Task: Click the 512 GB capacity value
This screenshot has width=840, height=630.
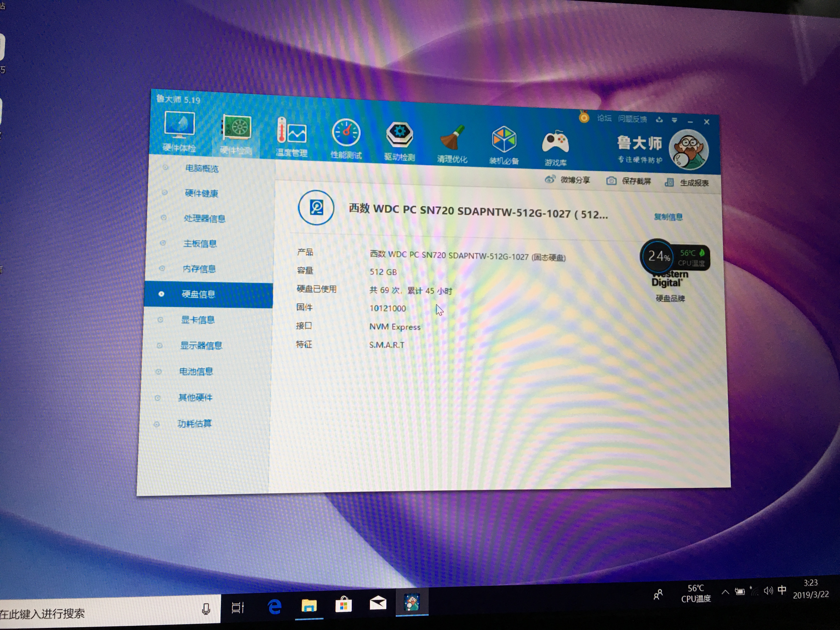Action: pyautogui.click(x=383, y=272)
